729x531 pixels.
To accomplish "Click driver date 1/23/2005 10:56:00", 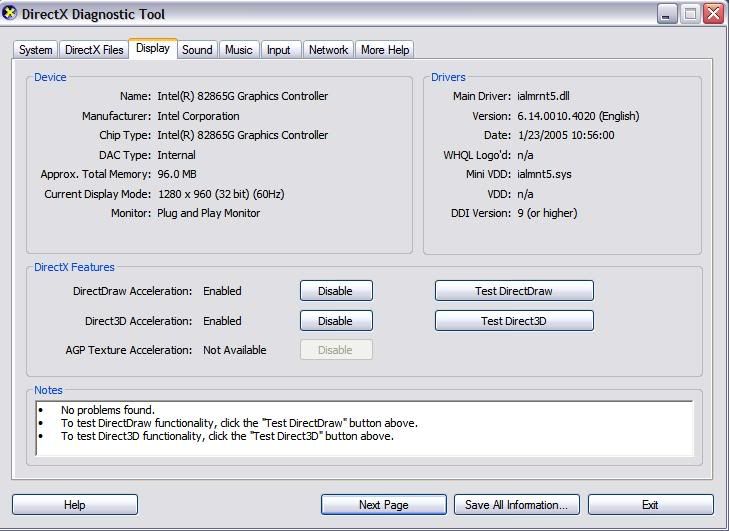I will (x=566, y=135).
